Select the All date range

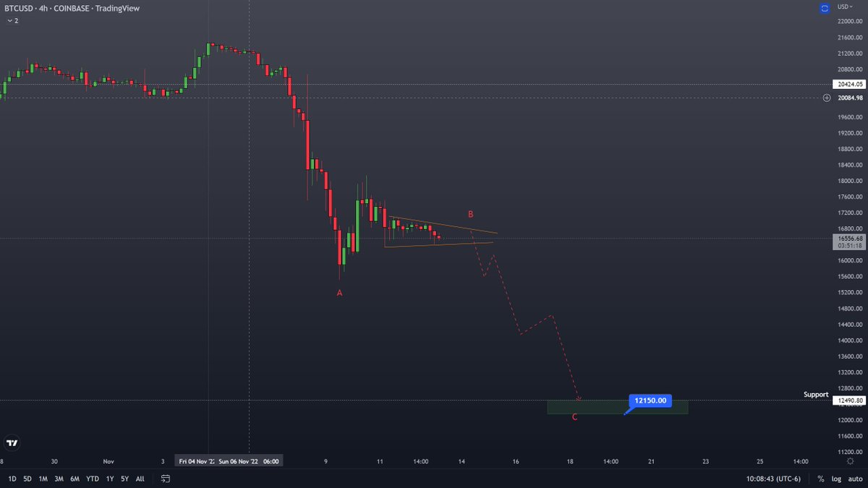140,479
